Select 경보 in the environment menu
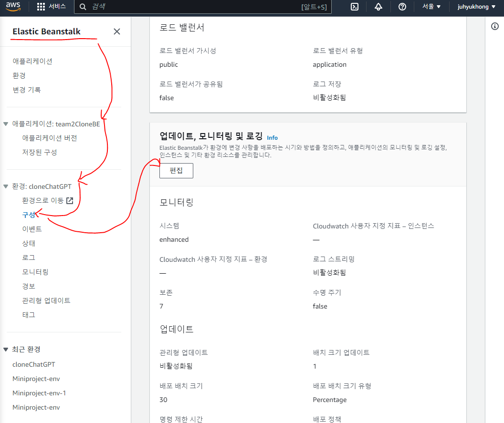504x423 pixels. pyautogui.click(x=29, y=286)
